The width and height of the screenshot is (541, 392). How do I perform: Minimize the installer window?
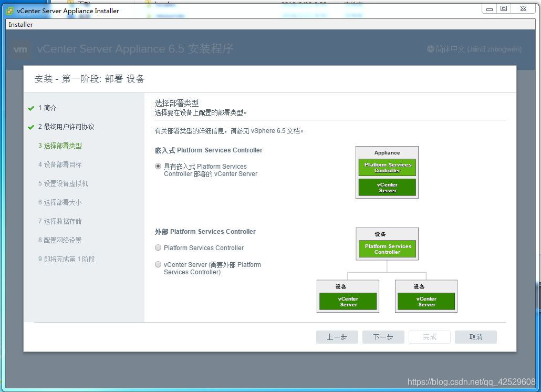(489, 9)
